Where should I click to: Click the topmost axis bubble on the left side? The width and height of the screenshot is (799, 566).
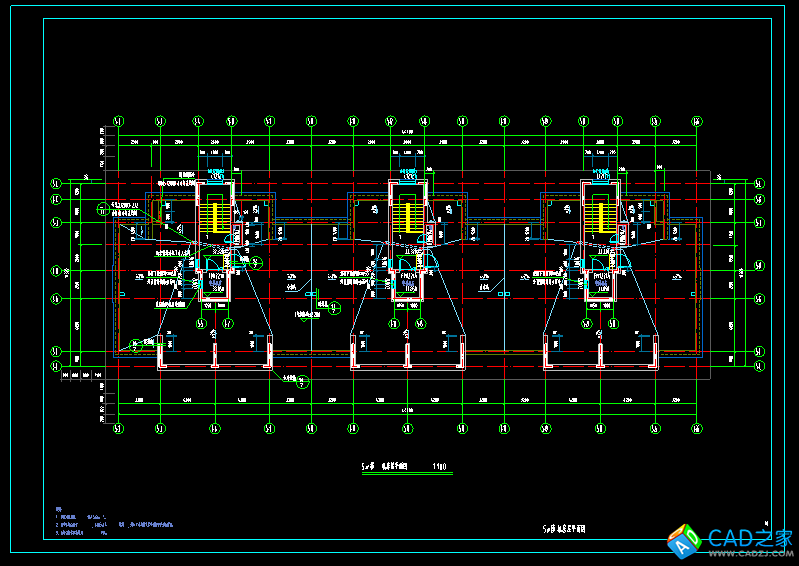coord(56,184)
